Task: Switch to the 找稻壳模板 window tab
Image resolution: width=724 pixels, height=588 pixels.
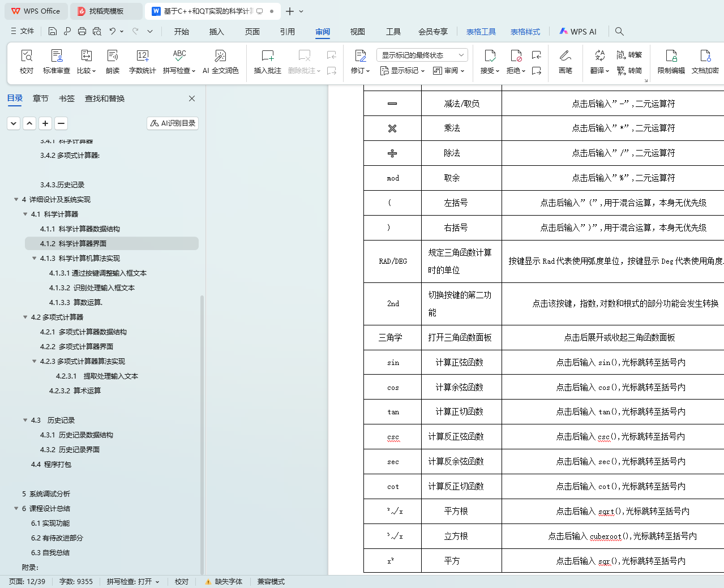Action: click(106, 11)
